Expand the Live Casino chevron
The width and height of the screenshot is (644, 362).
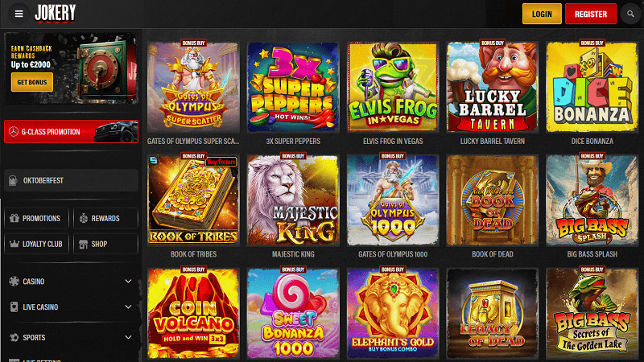128,307
